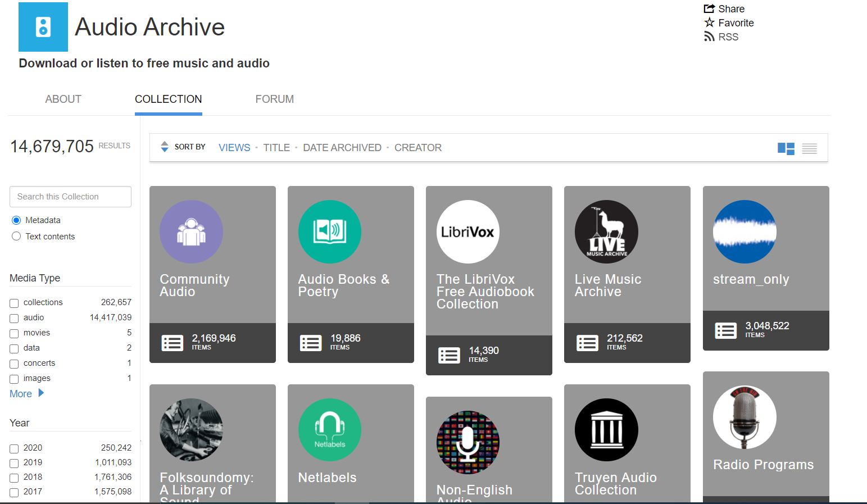Check the movies media type
Screen dimensions: 867x504
point(14,334)
